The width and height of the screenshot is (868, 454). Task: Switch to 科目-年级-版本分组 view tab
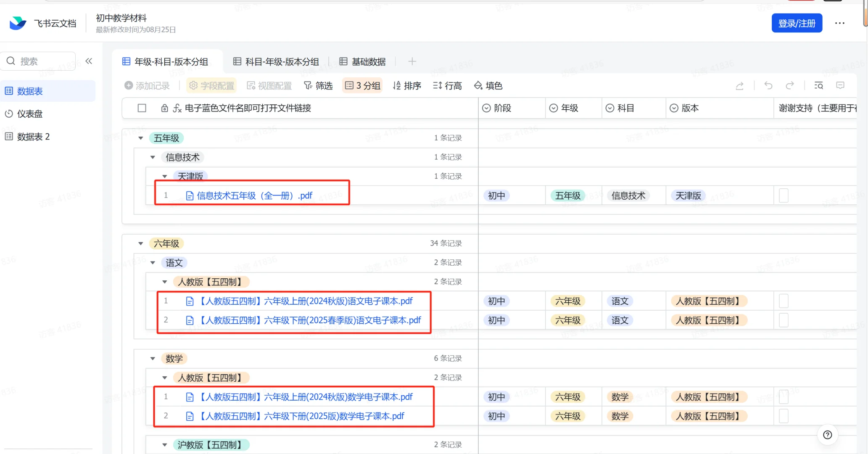click(276, 62)
